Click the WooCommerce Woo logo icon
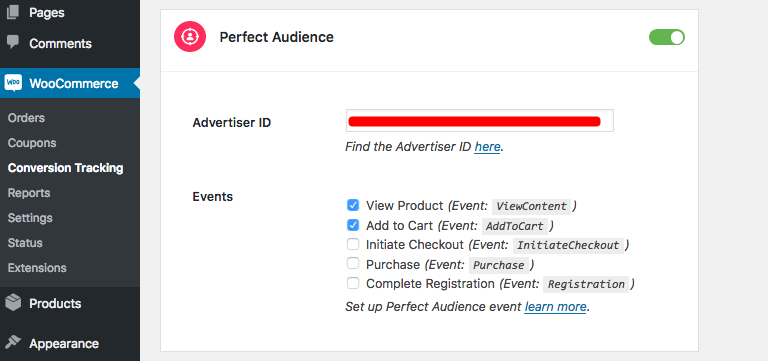 (13, 83)
